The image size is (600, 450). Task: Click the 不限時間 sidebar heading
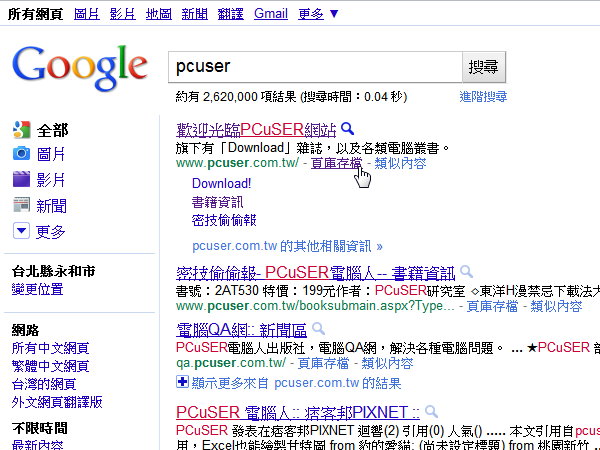tap(39, 428)
